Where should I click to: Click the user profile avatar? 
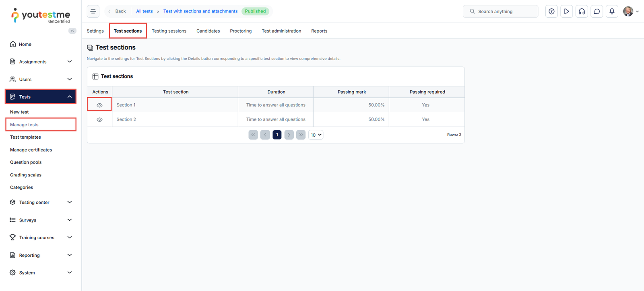click(628, 11)
